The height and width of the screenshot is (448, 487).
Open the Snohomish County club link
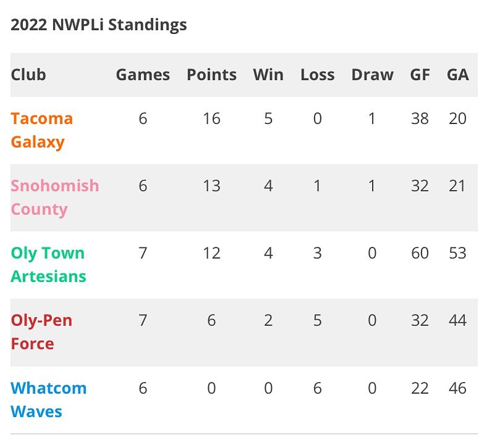54,197
